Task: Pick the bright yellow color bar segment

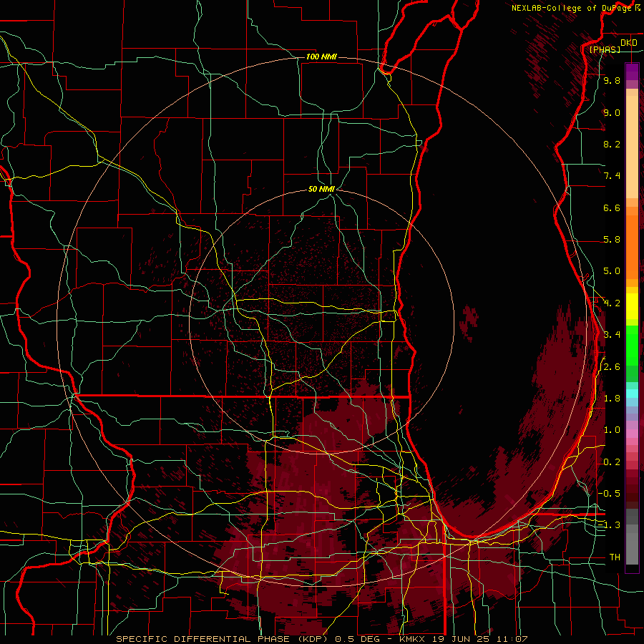Action: [632, 306]
